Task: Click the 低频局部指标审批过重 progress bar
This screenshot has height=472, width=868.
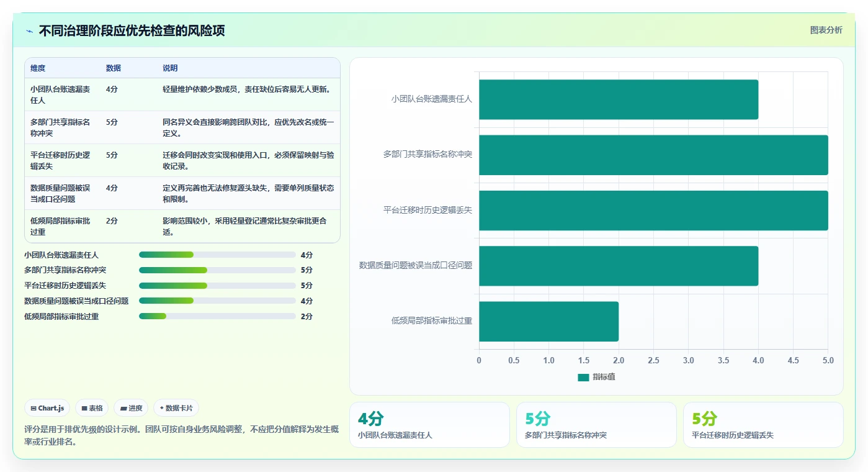Action: click(217, 316)
